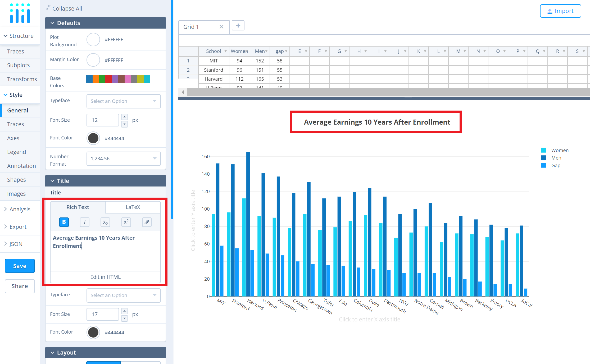Click the insert link icon
The height and width of the screenshot is (364, 590).
147,222
